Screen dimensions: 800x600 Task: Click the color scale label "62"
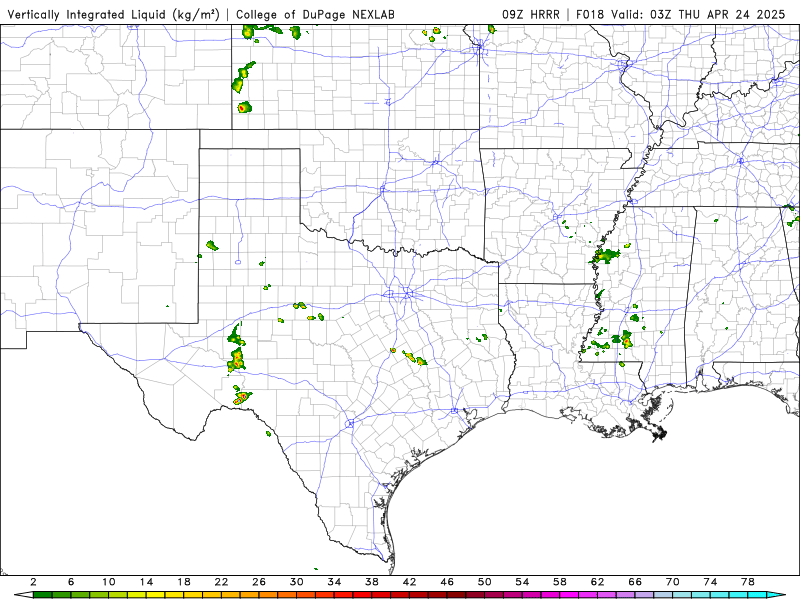tap(597, 582)
